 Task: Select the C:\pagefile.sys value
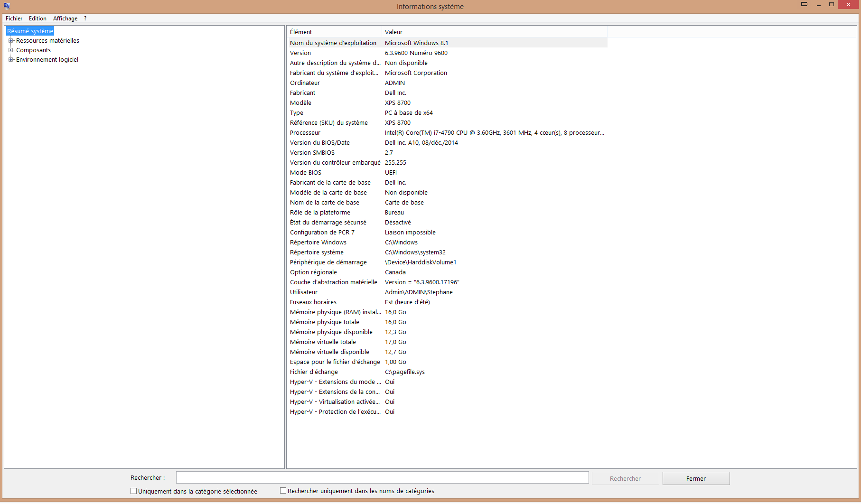(405, 372)
